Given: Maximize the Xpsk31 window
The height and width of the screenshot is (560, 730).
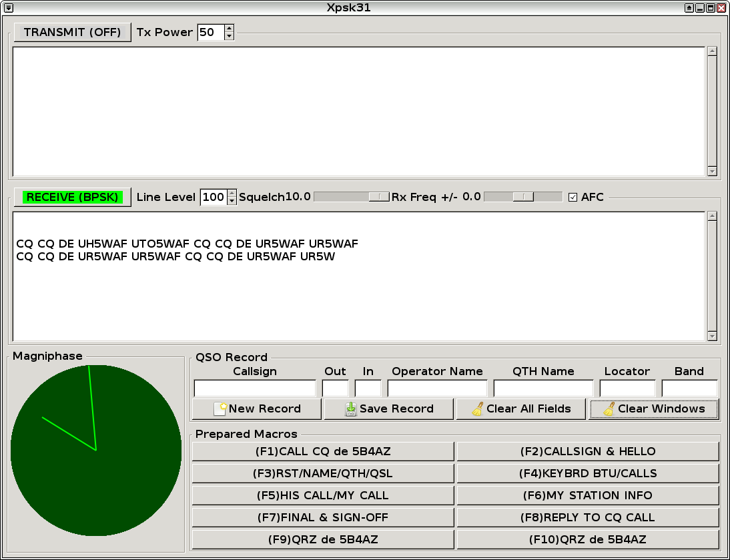Looking at the screenshot, I should pyautogui.click(x=711, y=8).
